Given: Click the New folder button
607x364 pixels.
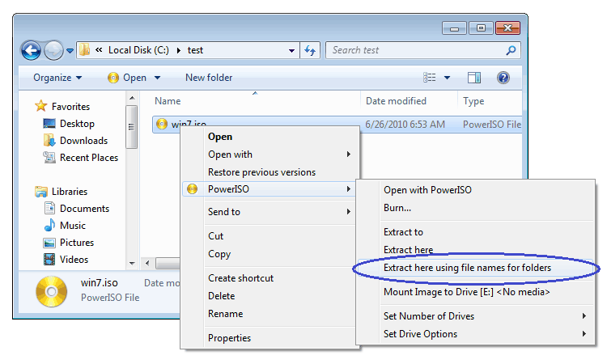Looking at the screenshot, I should [x=209, y=78].
